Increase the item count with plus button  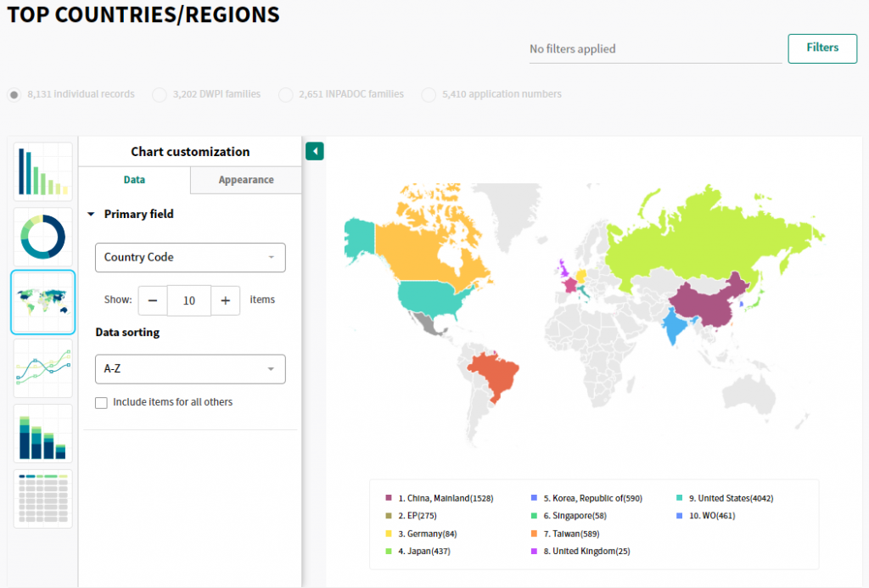coord(226,300)
